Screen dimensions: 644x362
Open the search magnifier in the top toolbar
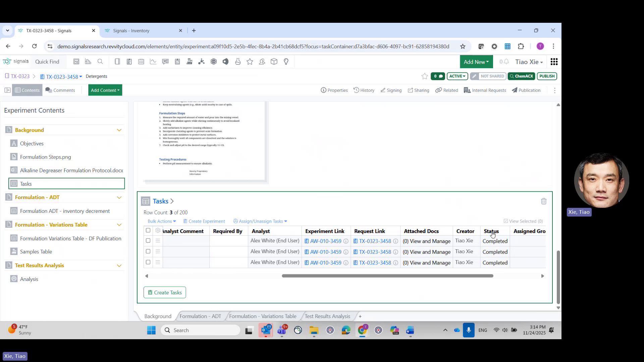pos(100,62)
